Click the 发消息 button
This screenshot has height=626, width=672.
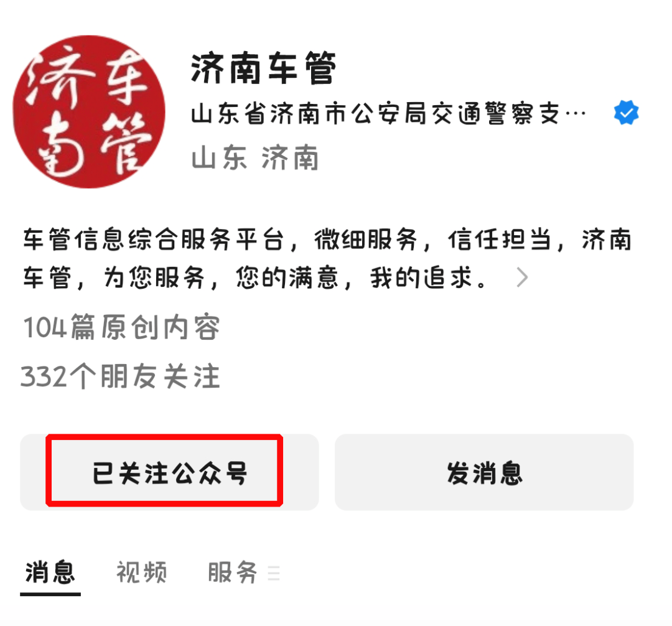point(484,472)
